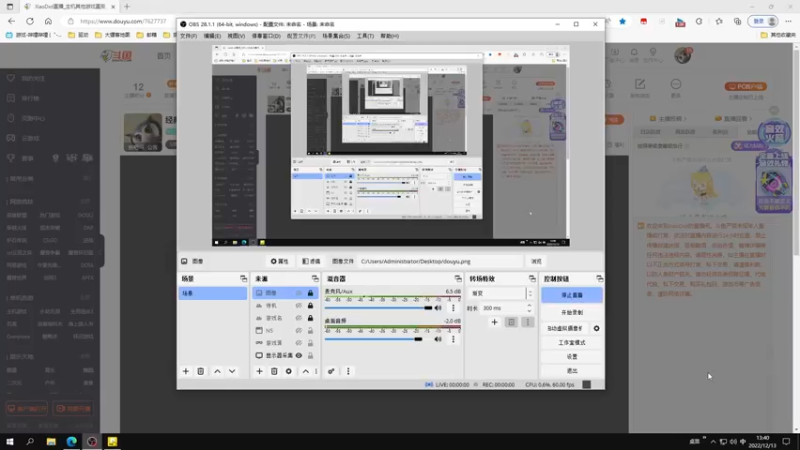The image size is (800, 450).
Task: Open Microsoft Edge from the taskbar
Action: click(71, 441)
